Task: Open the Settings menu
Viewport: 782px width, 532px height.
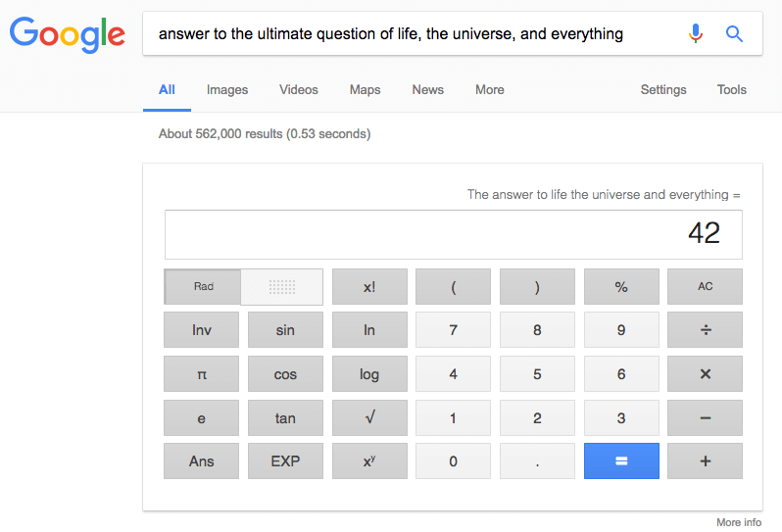Action: [663, 89]
